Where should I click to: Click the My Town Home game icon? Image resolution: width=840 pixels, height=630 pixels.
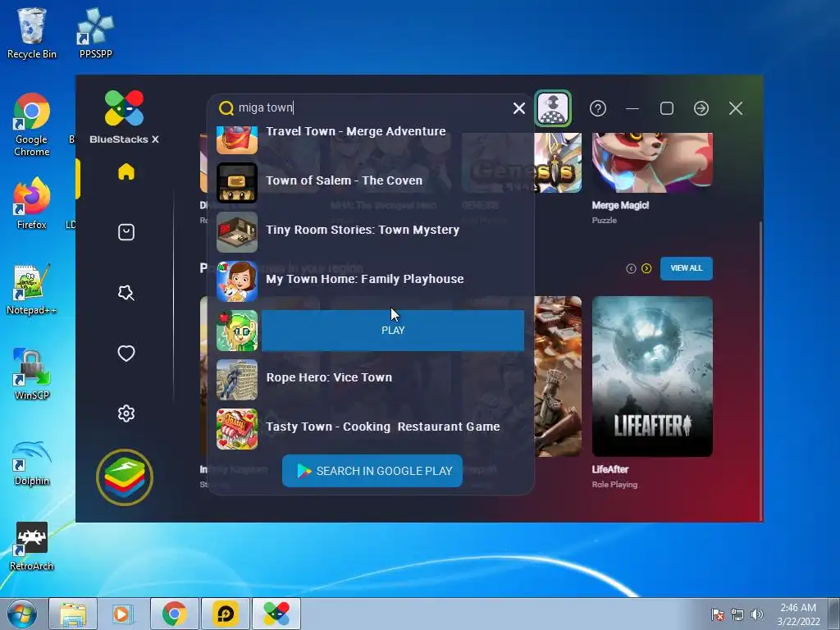[x=237, y=281]
